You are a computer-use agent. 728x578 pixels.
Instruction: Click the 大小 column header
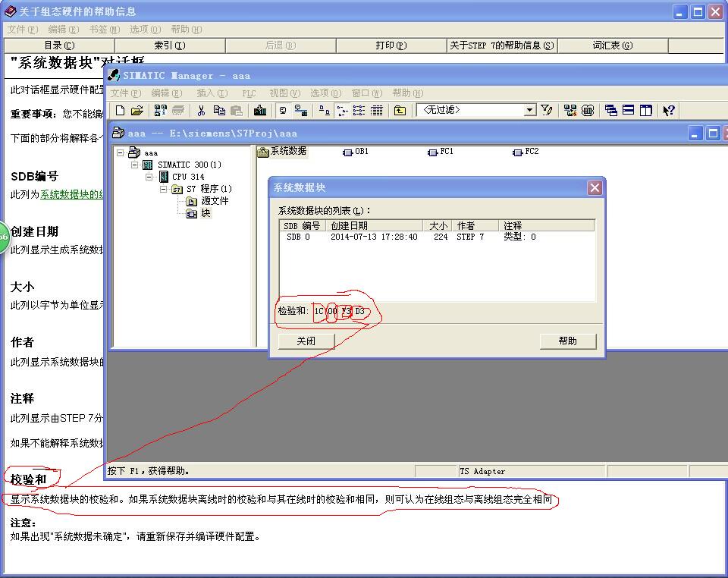point(438,225)
